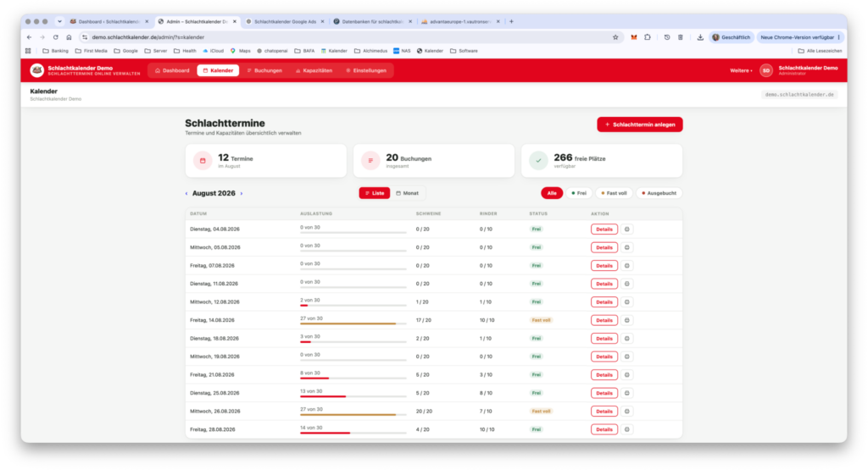Click the SD user avatar
The height and width of the screenshot is (470, 868).
(x=766, y=70)
